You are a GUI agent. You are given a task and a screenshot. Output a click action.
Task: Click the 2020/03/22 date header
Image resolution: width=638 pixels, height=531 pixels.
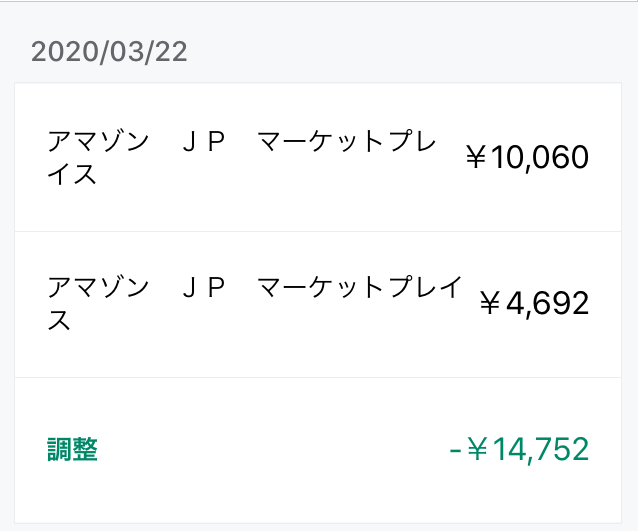tap(109, 52)
